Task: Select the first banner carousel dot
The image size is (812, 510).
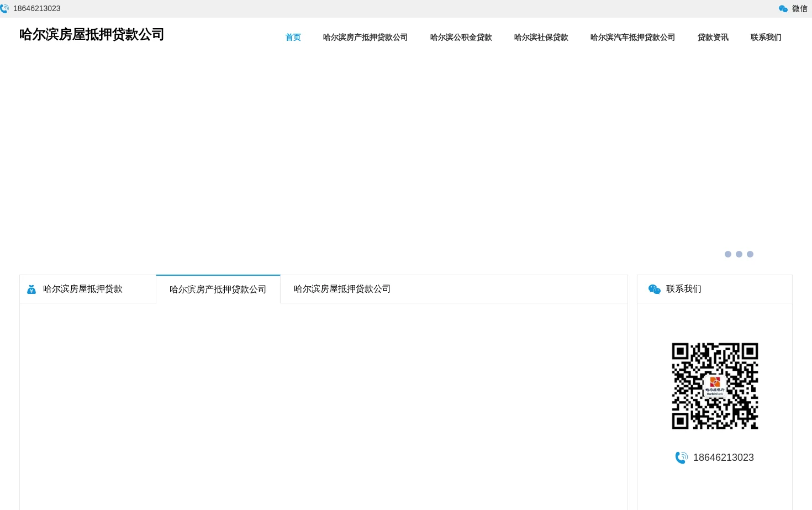Action: tap(728, 254)
